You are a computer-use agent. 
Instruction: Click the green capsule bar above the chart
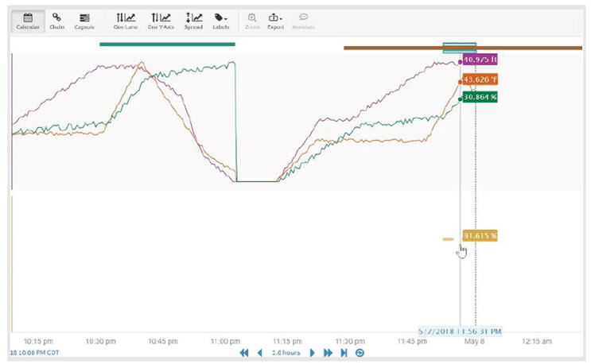point(167,45)
